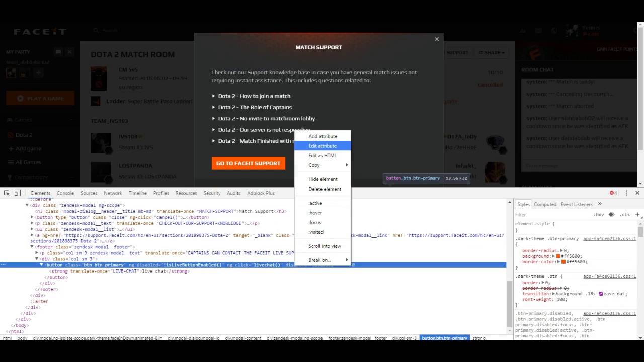Expand 'No invite to matchroom lobby' item
This screenshot has width=644, height=362.
[x=263, y=118]
